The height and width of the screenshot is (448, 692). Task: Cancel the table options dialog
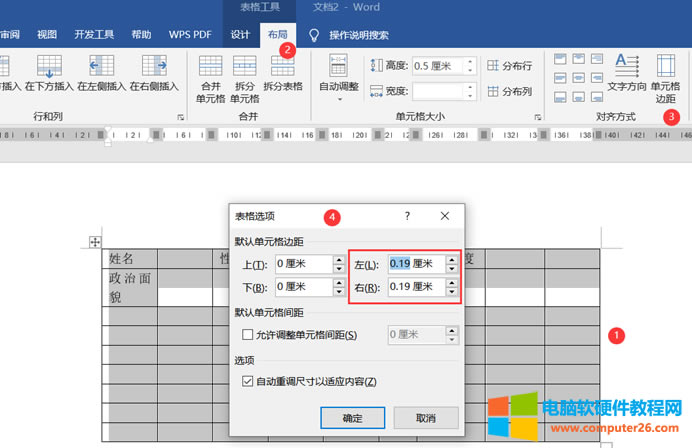(426, 416)
